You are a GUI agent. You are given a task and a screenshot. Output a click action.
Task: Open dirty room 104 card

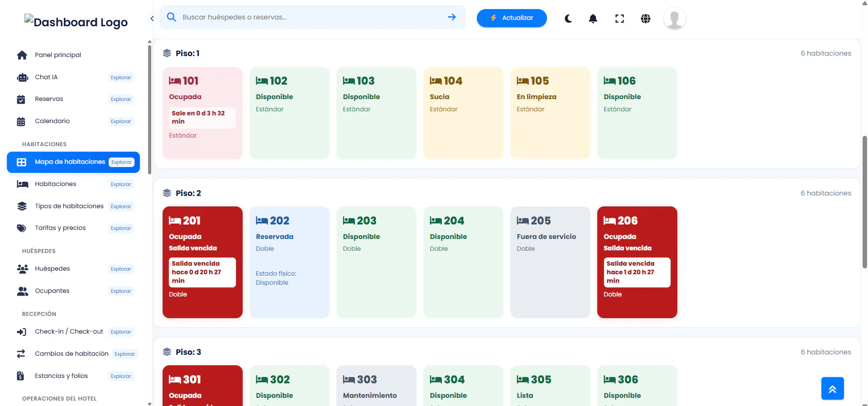(x=463, y=113)
